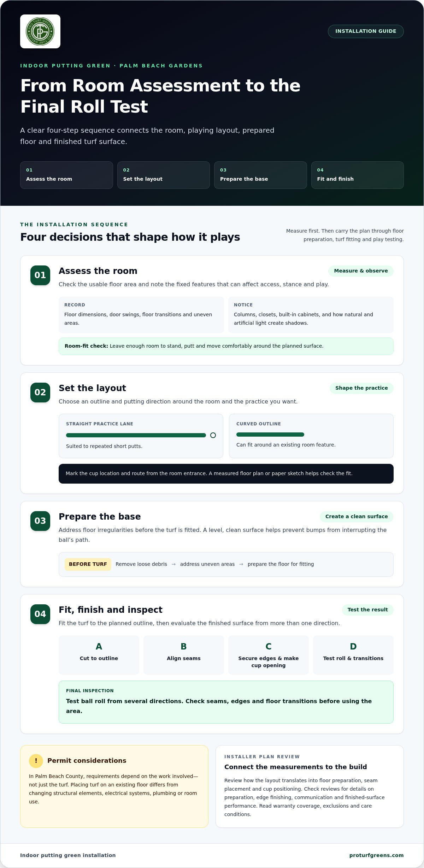This screenshot has height=868, width=424.
Task: Click the Installation Guide pill button
Action: coord(366,31)
